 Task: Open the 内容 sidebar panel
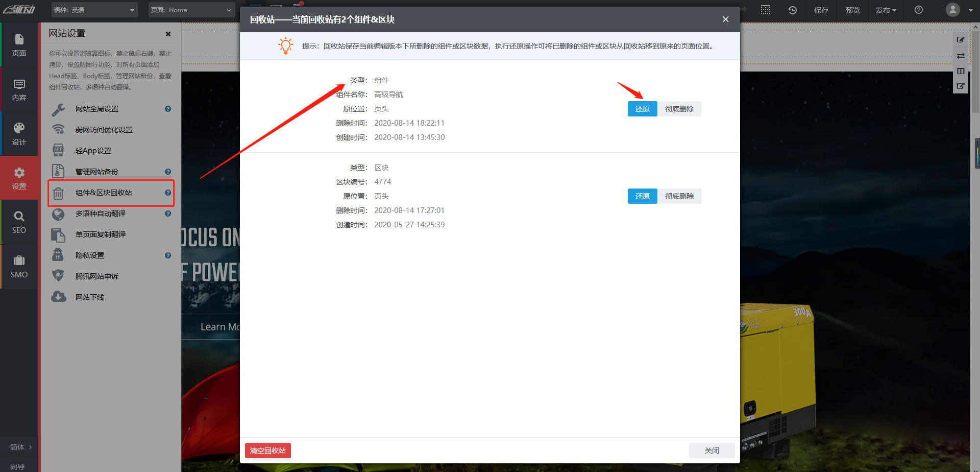(19, 89)
